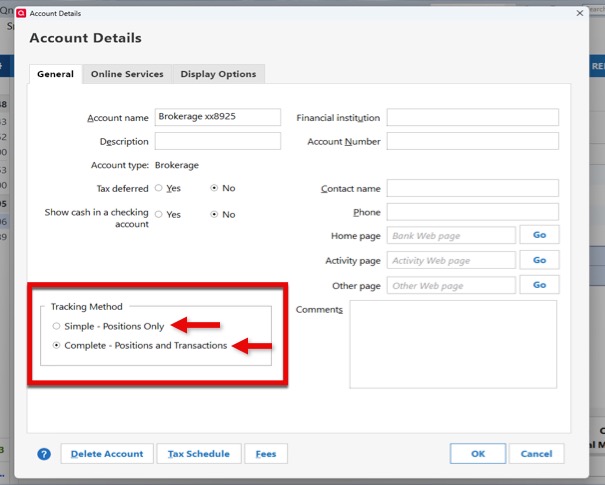Open the Tax Schedule button
This screenshot has width=605, height=485.
pos(199,454)
